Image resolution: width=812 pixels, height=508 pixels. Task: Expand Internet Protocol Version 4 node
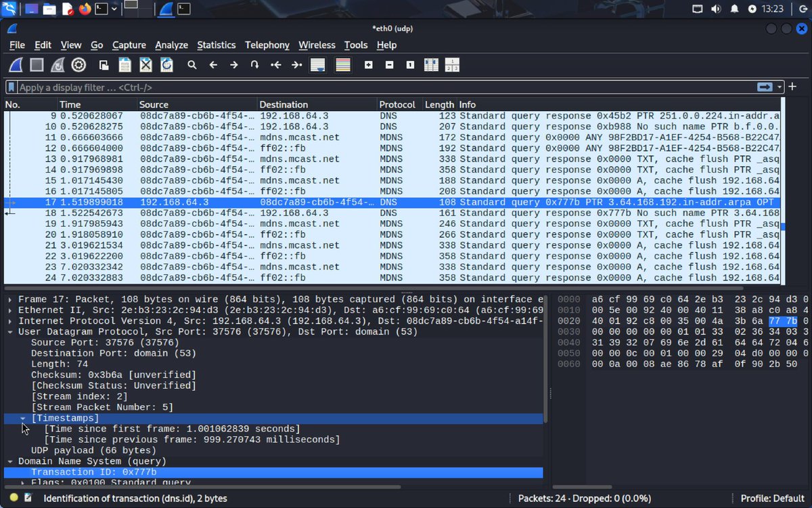point(10,321)
